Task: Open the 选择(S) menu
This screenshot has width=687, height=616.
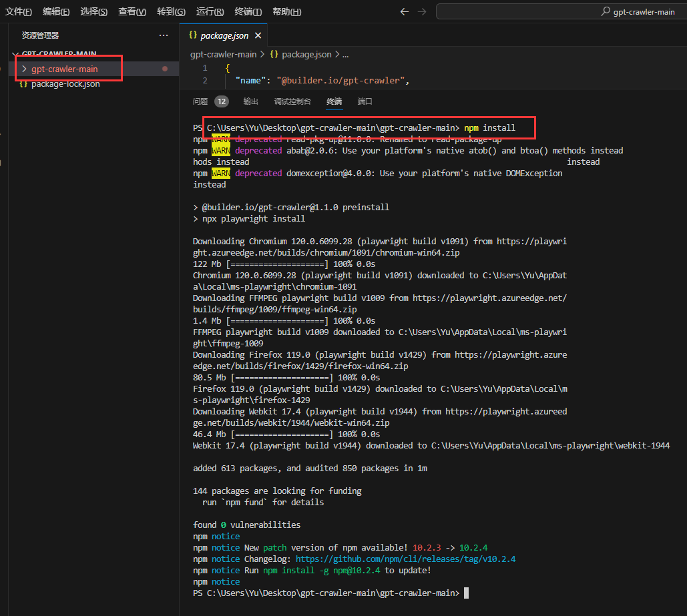Action: [93, 12]
